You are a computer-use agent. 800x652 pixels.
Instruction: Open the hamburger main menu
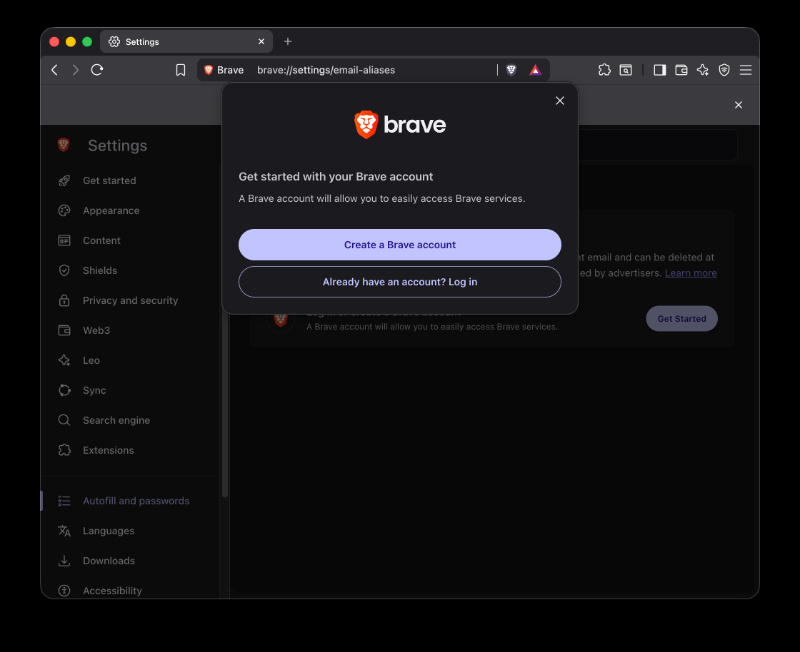click(x=745, y=70)
